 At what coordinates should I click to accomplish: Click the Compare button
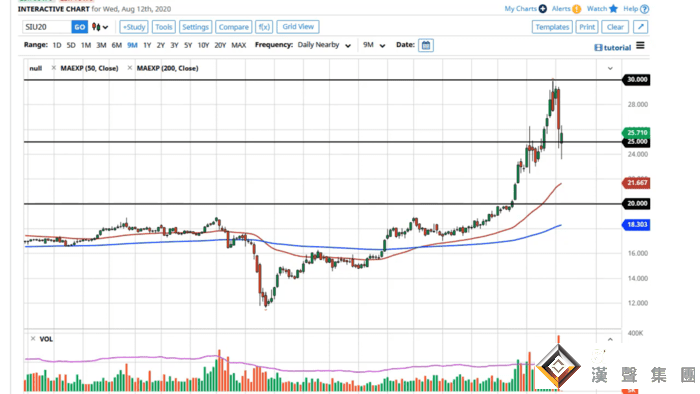point(233,27)
